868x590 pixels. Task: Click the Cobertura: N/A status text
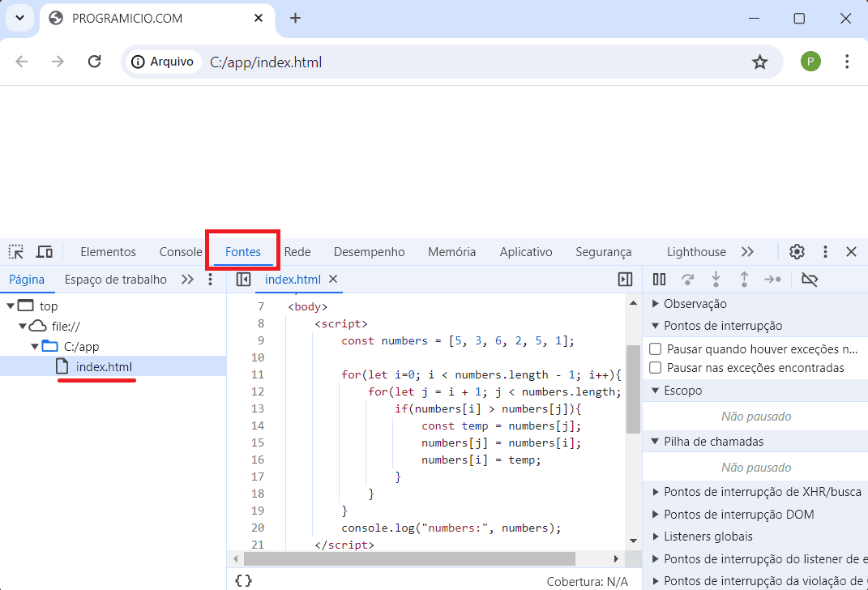click(x=588, y=582)
